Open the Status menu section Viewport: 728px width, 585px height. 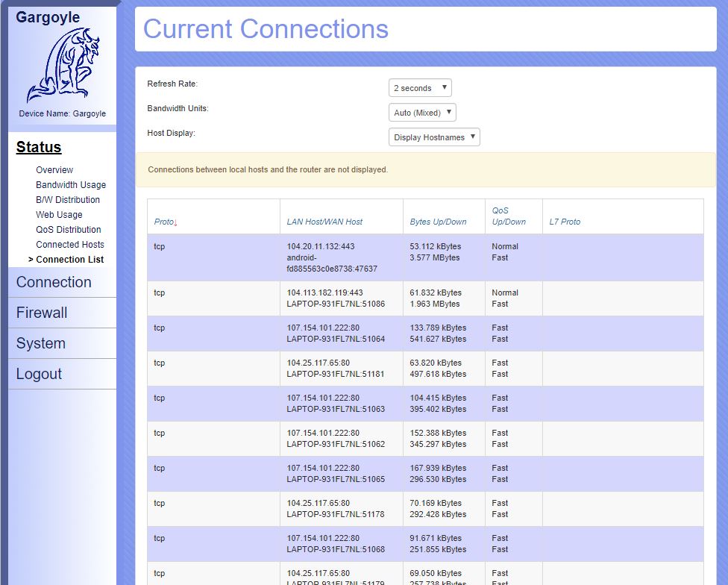pyautogui.click(x=39, y=147)
